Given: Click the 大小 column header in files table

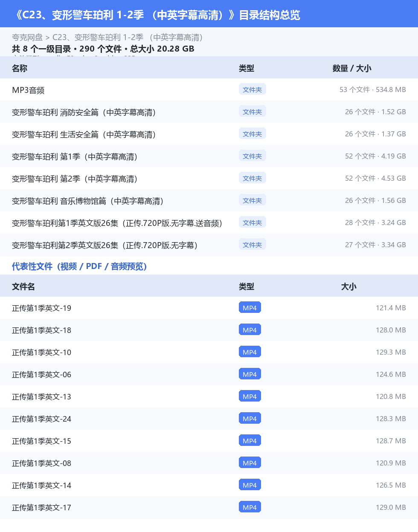Looking at the screenshot, I should [348, 286].
